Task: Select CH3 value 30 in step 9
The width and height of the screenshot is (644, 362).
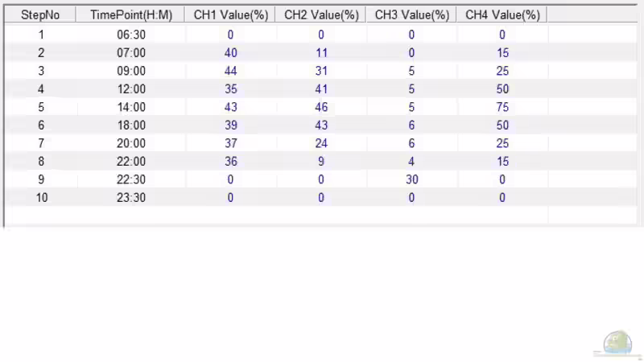Action: [x=411, y=179]
